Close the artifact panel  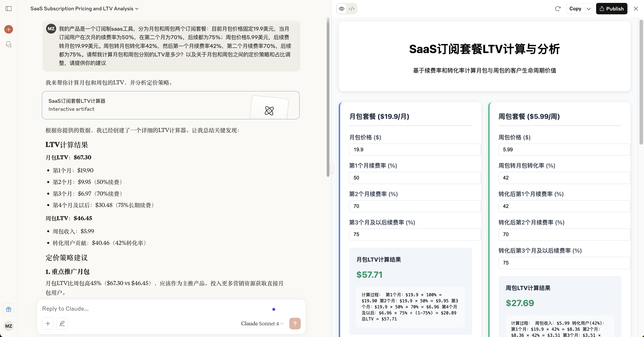636,9
